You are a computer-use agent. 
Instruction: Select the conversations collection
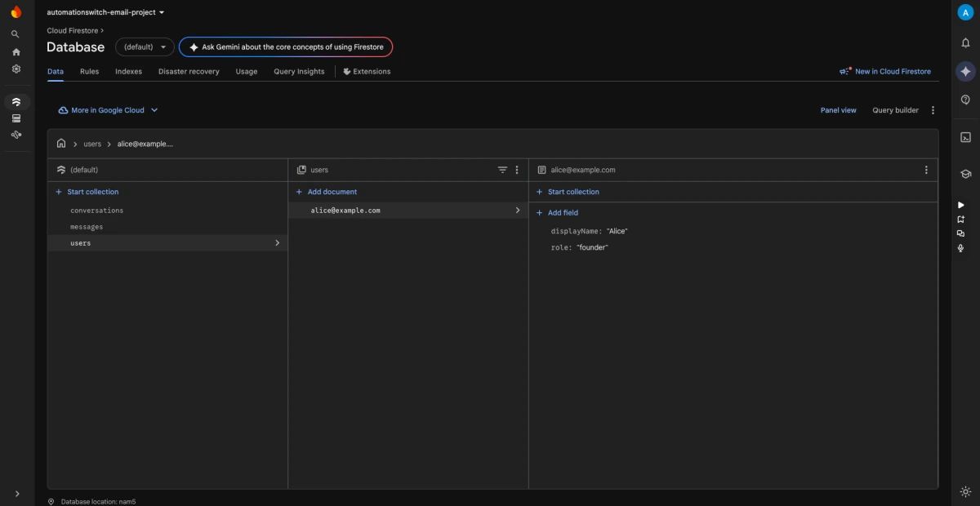(x=167, y=211)
